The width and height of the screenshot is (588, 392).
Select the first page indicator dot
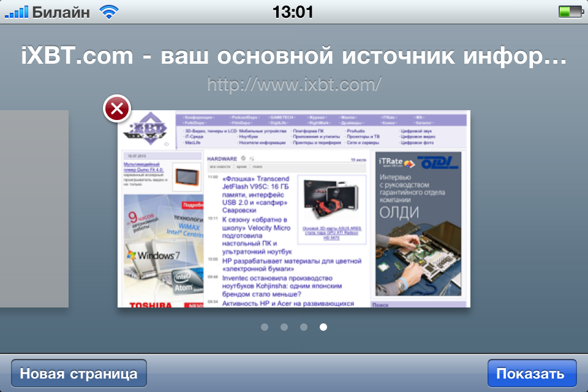point(265,327)
